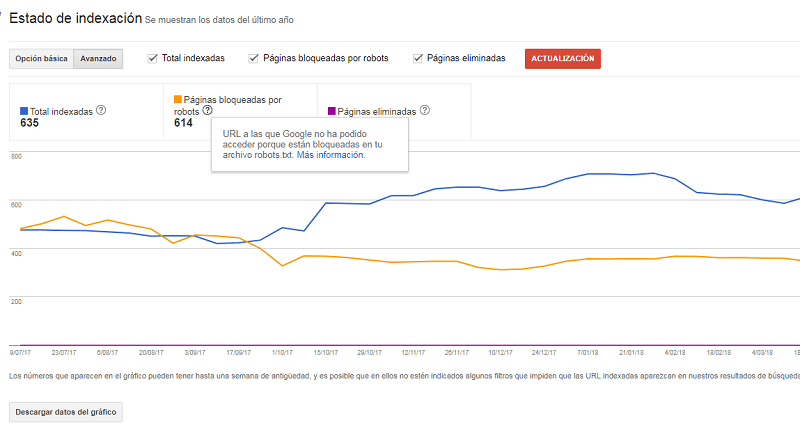Click help icon next to Total indexadas
The width and height of the screenshot is (800, 439).
point(101,112)
